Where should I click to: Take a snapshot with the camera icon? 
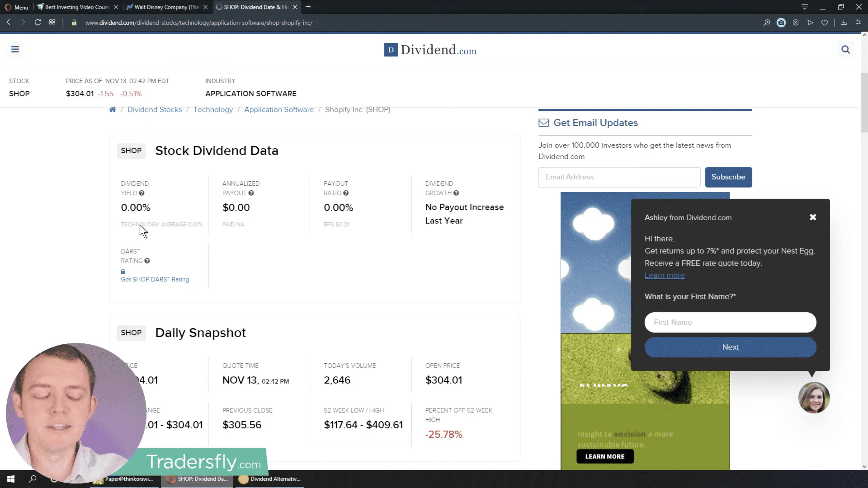pyautogui.click(x=781, y=23)
